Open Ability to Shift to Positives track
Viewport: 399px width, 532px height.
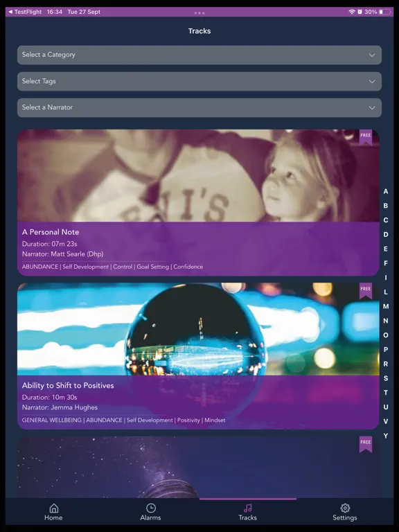pyautogui.click(x=68, y=385)
